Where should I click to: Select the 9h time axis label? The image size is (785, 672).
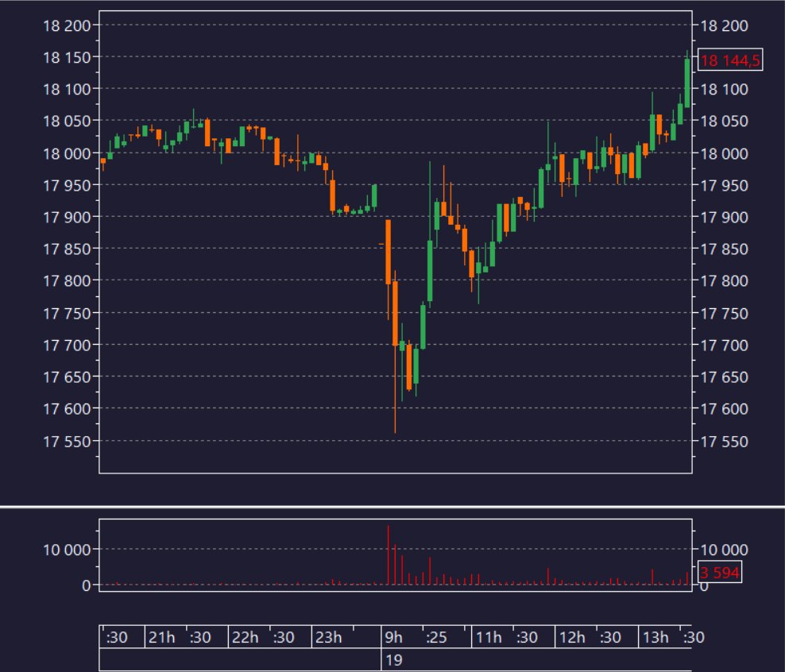[x=393, y=638]
